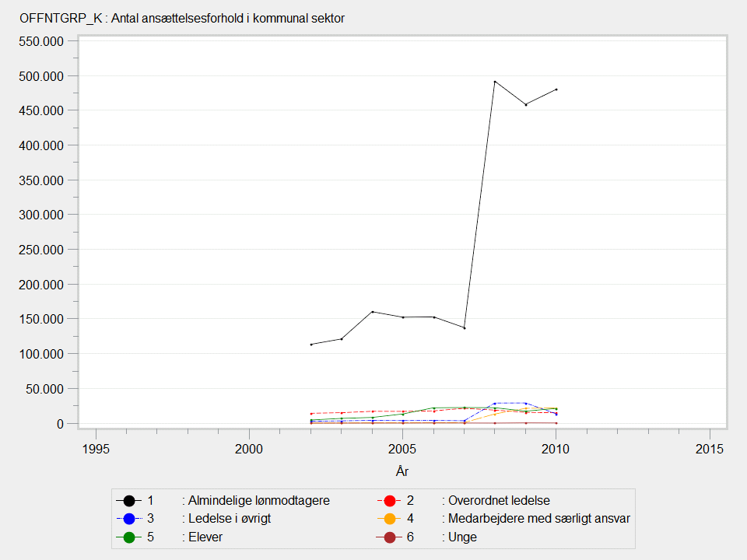Click the blue legend marker for series 3
Image resolution: width=747 pixels, height=560 pixels.
(129, 519)
